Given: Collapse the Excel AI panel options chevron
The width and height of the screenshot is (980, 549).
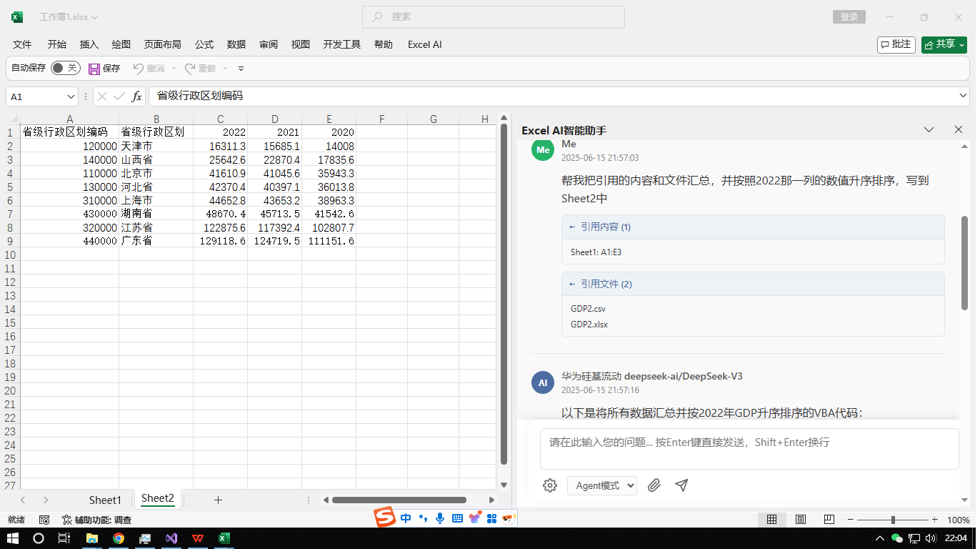Looking at the screenshot, I should point(929,130).
